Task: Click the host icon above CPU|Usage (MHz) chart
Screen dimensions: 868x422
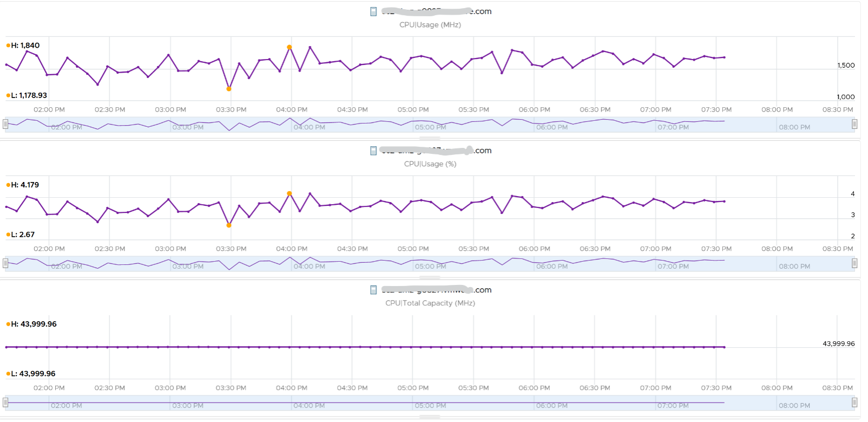Action: (x=373, y=11)
